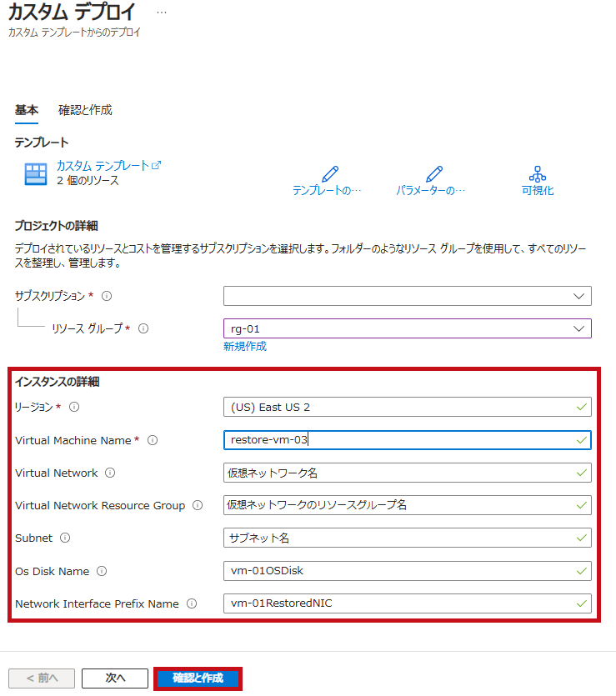Screen dimensions: 616x696
Task: Click the 可視化 hierarchy icon
Action: click(538, 174)
